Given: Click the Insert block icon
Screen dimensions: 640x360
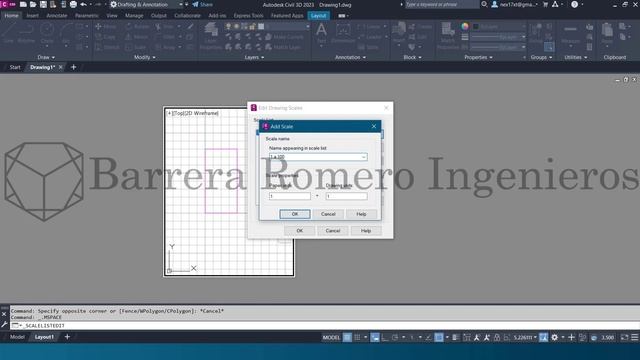Looking at the screenshot, I should coord(398,33).
